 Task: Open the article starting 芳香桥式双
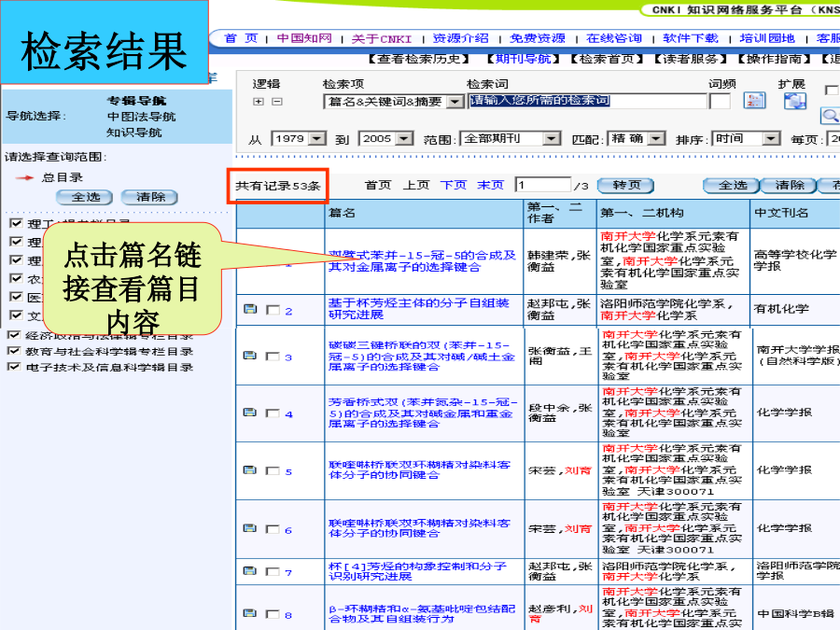coord(423,413)
